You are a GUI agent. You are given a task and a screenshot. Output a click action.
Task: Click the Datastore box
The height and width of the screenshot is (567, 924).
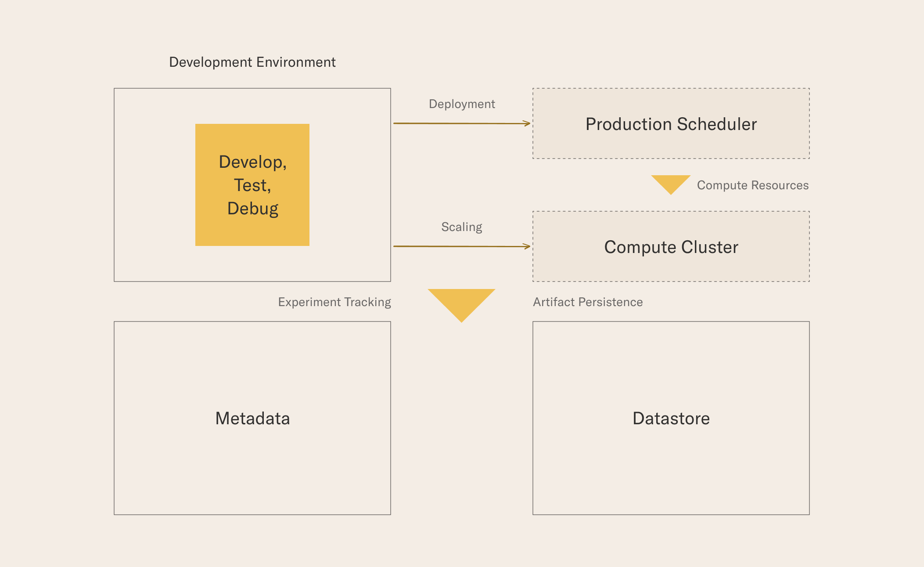click(x=671, y=418)
